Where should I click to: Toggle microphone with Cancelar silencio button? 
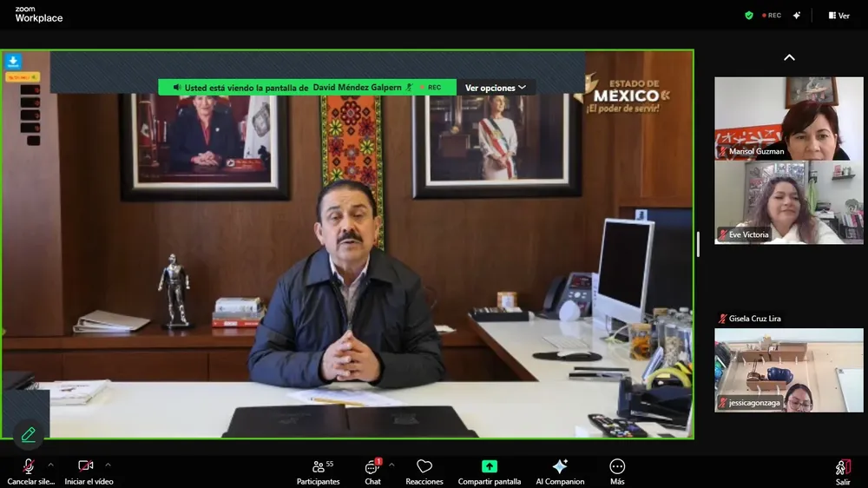(x=29, y=470)
